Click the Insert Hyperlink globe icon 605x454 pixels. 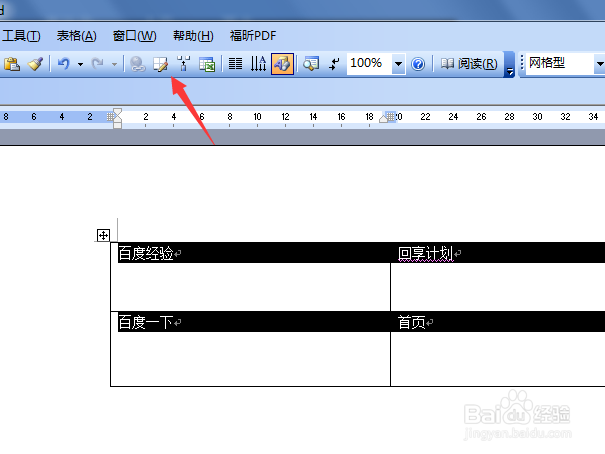click(x=137, y=64)
